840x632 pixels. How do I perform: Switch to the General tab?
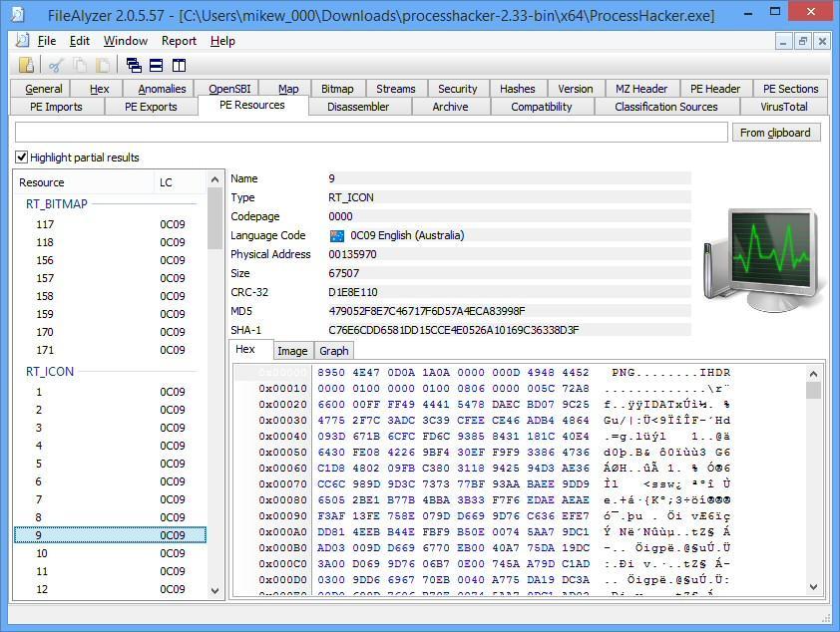click(43, 89)
